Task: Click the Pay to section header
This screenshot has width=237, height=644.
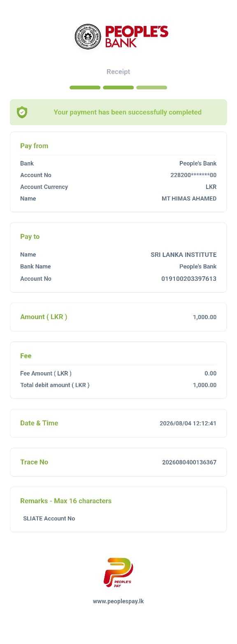Action: tap(30, 236)
